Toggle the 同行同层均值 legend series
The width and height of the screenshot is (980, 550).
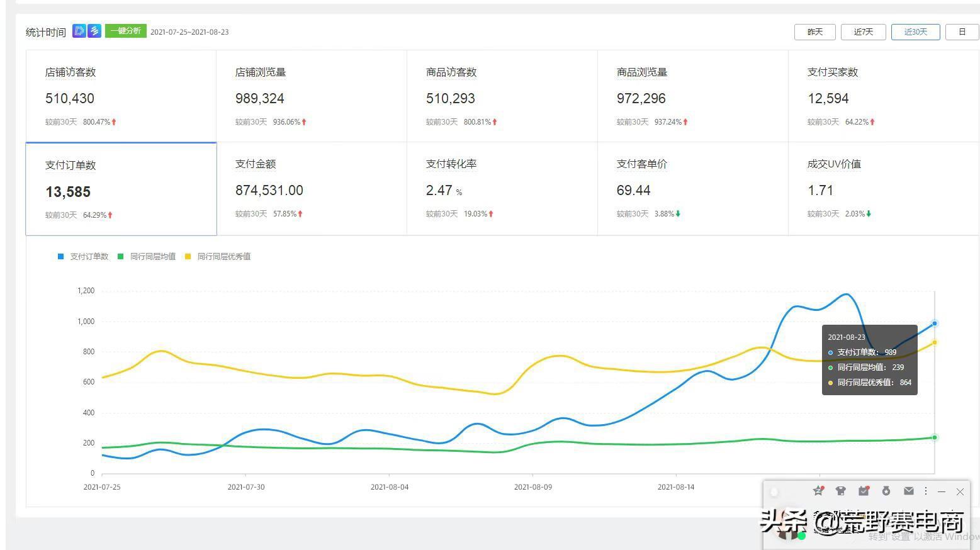147,257
